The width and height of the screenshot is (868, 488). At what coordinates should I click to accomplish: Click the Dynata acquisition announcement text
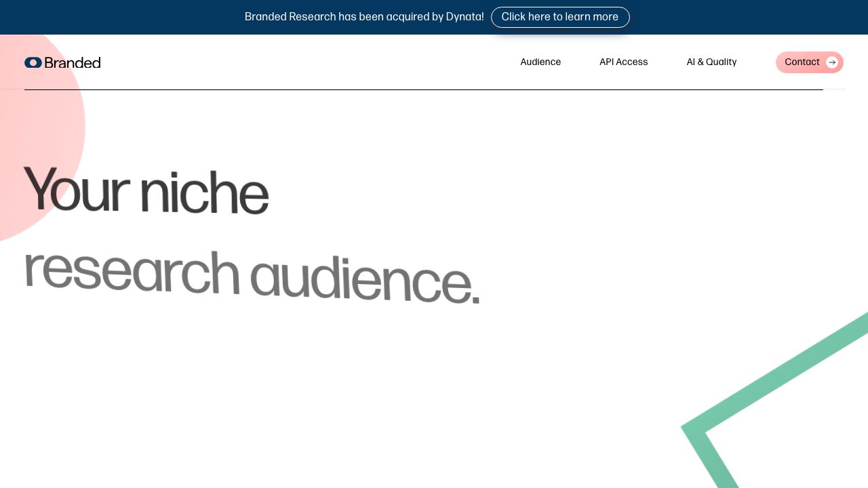364,17
